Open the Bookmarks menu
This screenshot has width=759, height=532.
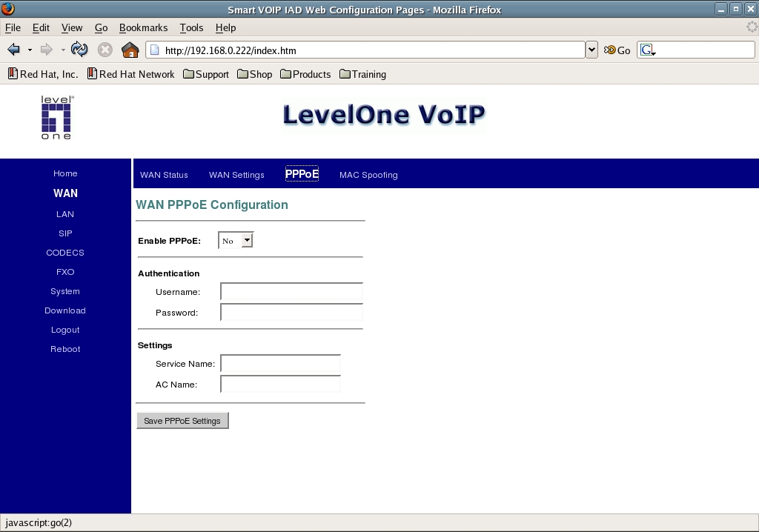[143, 27]
